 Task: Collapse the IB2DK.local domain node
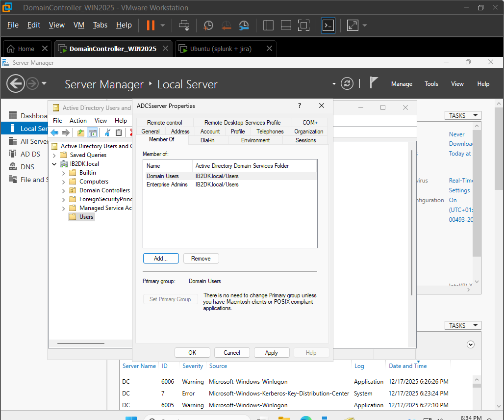pyautogui.click(x=54, y=164)
